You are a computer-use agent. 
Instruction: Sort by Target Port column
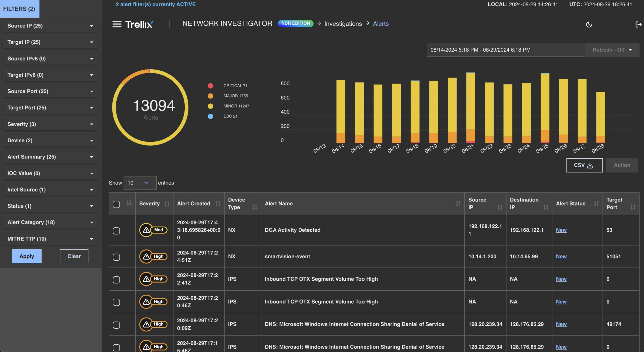click(633, 207)
